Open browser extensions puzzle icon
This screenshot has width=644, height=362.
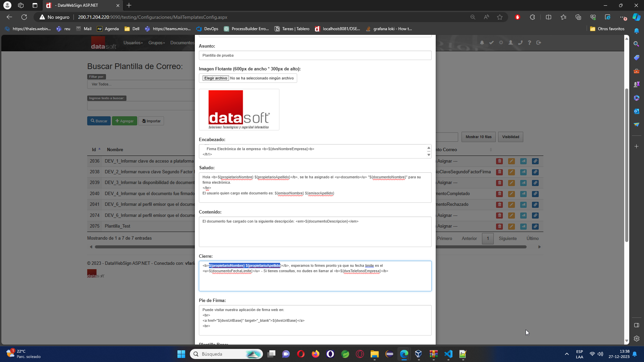(532, 17)
